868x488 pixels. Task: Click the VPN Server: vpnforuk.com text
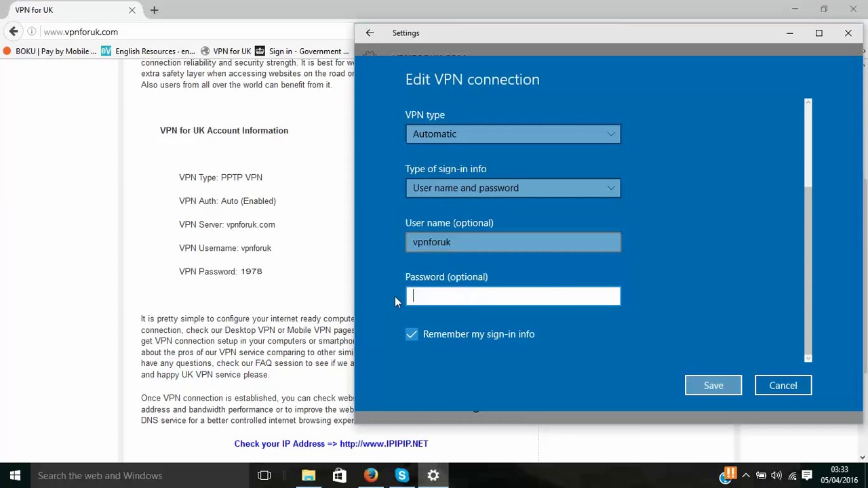pos(226,224)
